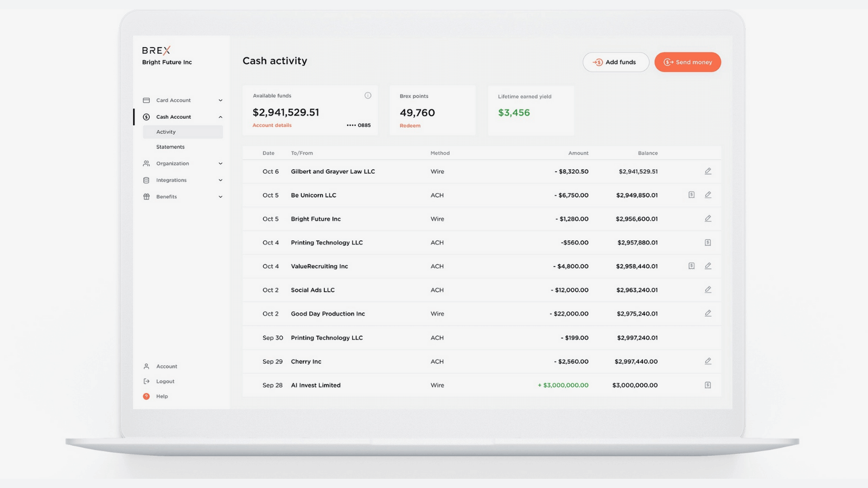
Task: Expand the Card Account chevron
Action: pyautogui.click(x=220, y=100)
